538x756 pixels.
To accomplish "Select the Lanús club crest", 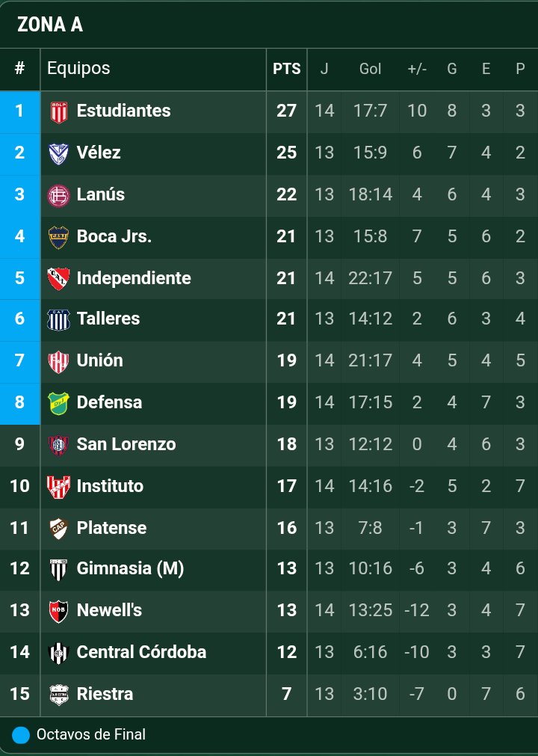I will [x=58, y=195].
